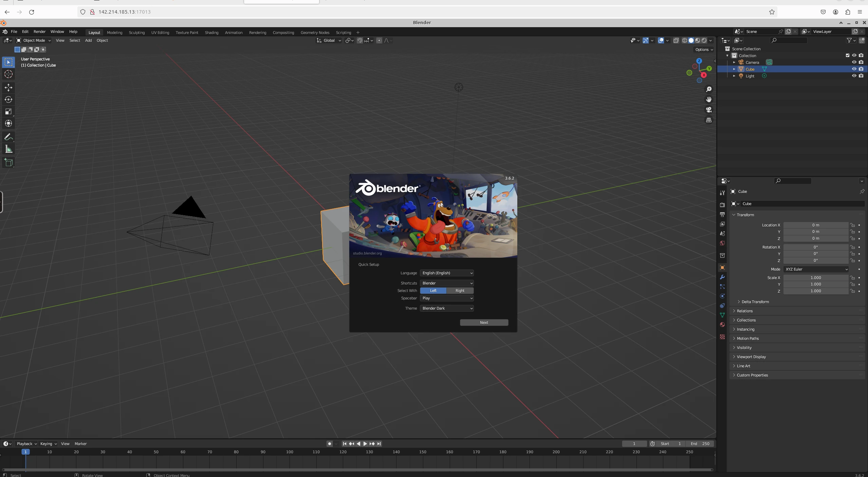Click the Location X value field
Viewport: 868px width, 477px height.
click(x=816, y=225)
